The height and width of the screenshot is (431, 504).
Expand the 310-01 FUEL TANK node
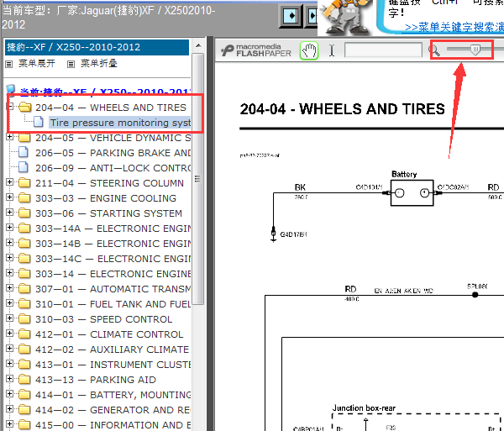tap(10, 302)
